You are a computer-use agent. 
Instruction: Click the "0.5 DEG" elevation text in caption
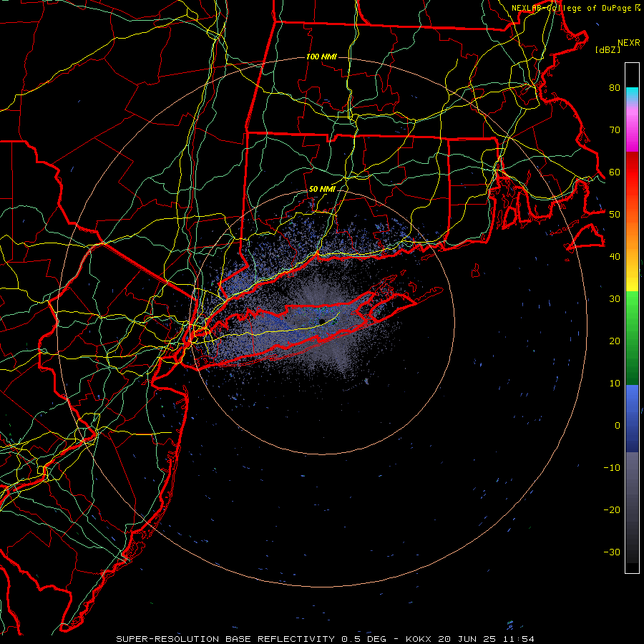364,639
